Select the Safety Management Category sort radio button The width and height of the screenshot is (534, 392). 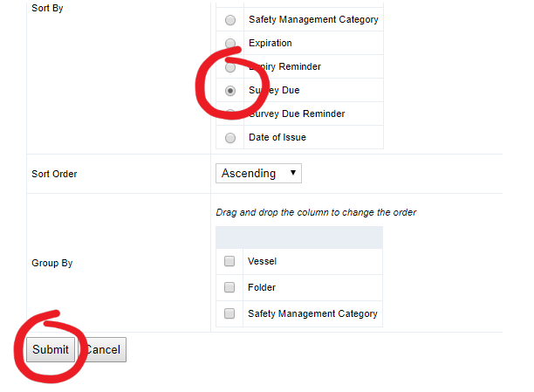[230, 20]
